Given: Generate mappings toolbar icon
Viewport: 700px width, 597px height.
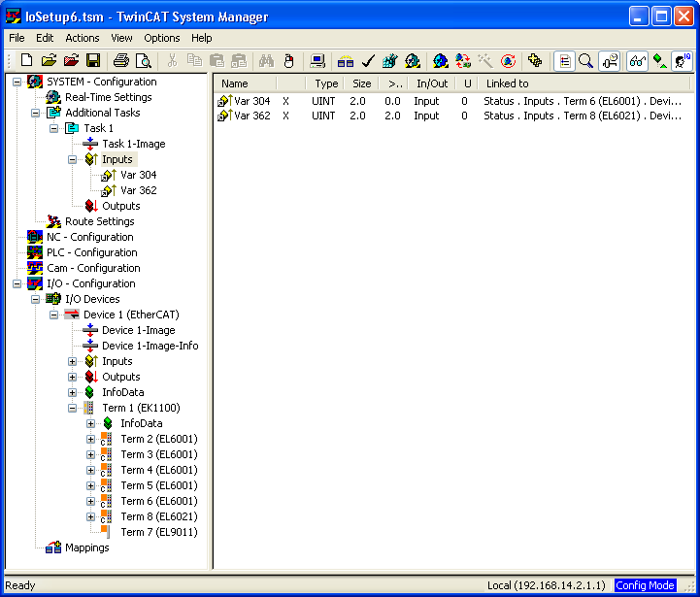Looking at the screenshot, I should [346, 60].
